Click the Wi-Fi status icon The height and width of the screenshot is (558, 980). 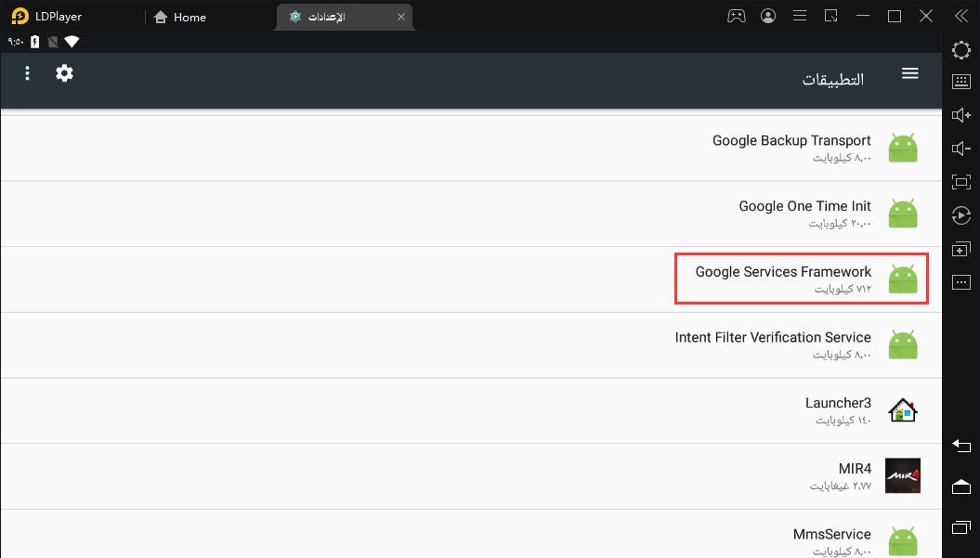pyautogui.click(x=72, y=42)
